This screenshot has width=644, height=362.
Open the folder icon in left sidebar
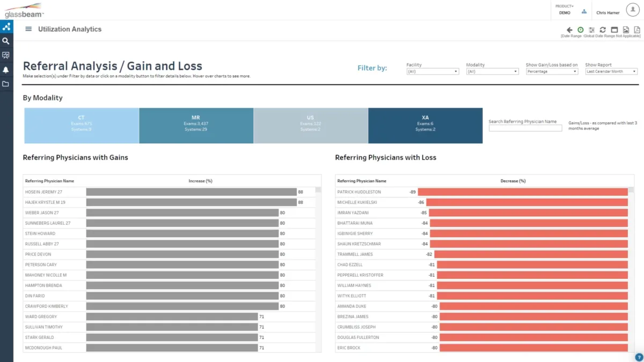click(x=6, y=84)
